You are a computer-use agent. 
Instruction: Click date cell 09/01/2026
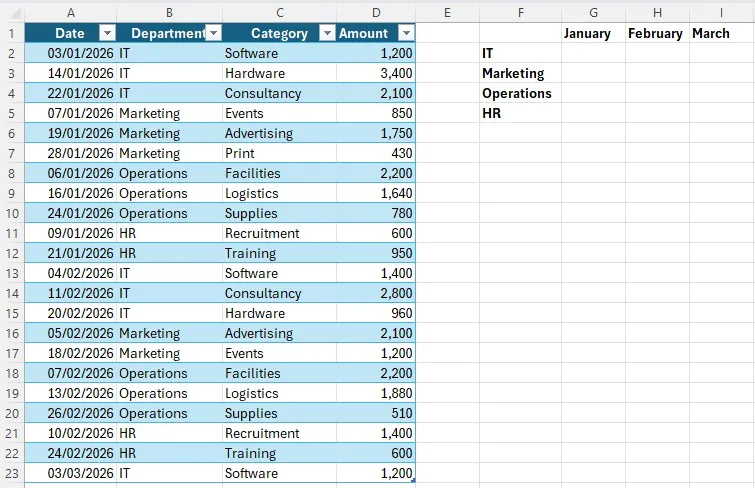click(70, 233)
